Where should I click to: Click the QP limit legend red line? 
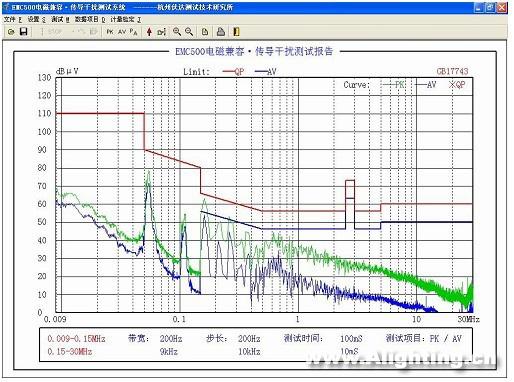point(229,71)
